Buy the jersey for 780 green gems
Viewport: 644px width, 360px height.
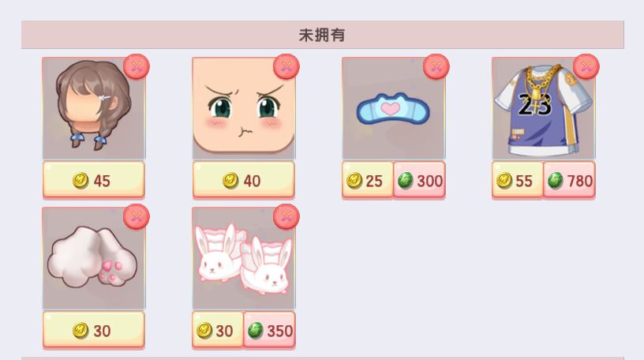(x=569, y=180)
